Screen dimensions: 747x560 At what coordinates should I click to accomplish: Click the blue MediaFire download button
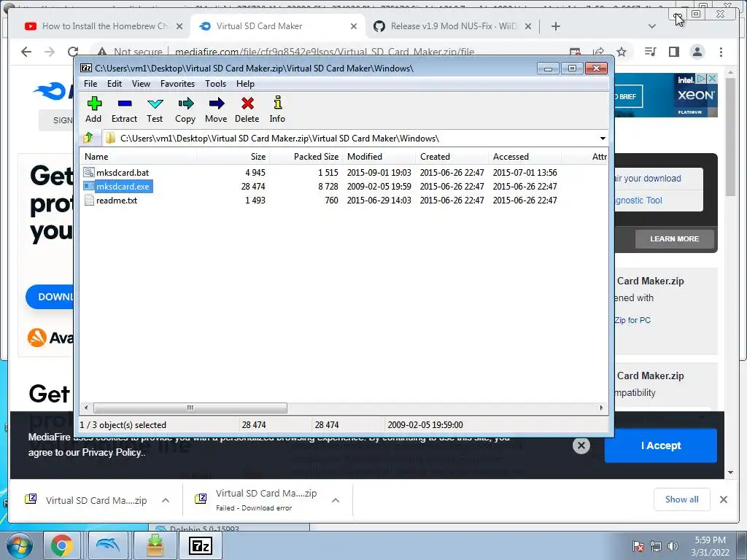pyautogui.click(x=50, y=297)
